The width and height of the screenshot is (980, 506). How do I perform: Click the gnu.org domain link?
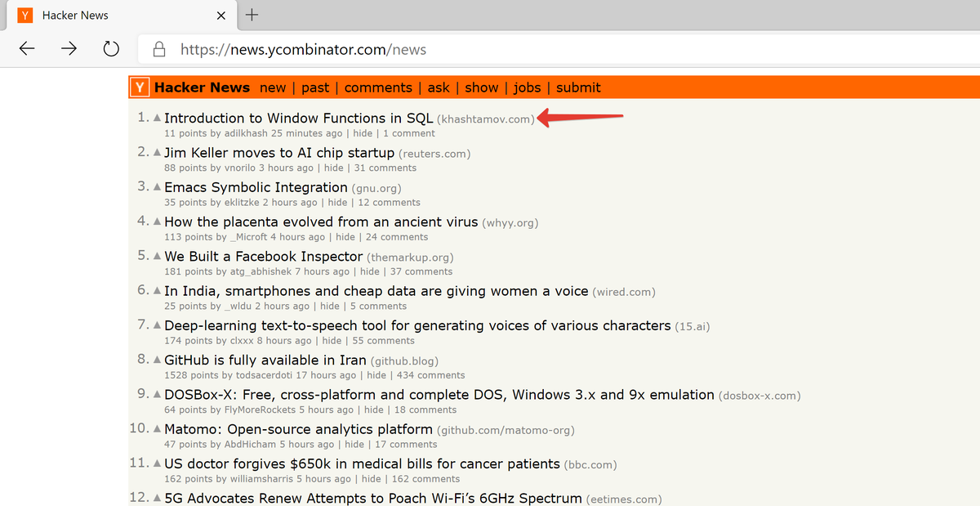coord(376,188)
